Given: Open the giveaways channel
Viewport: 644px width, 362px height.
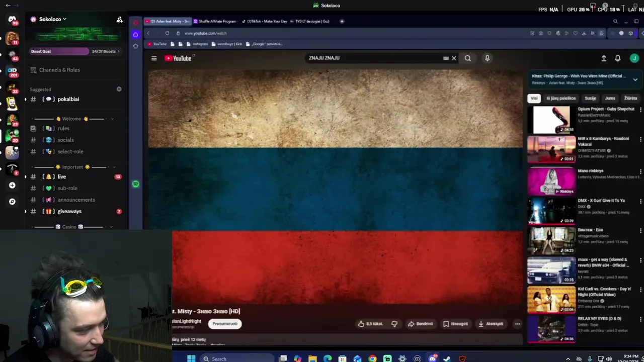Looking at the screenshot, I should coord(69,211).
